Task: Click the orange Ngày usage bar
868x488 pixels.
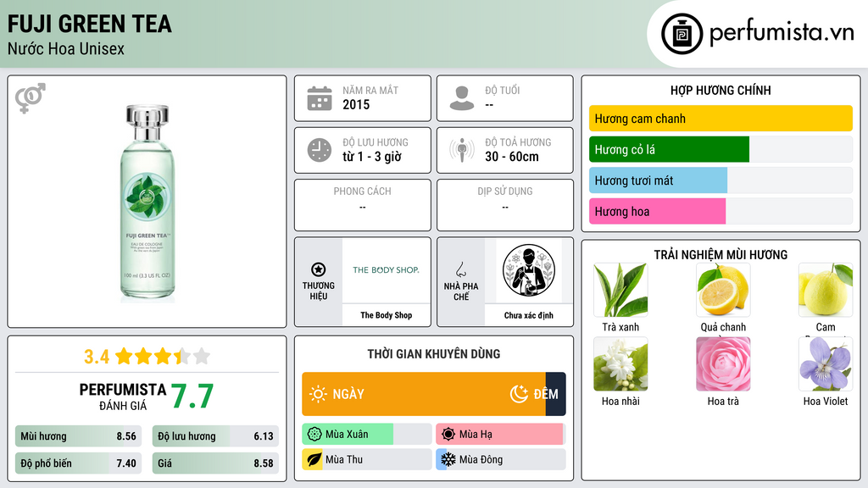Action: (x=424, y=394)
